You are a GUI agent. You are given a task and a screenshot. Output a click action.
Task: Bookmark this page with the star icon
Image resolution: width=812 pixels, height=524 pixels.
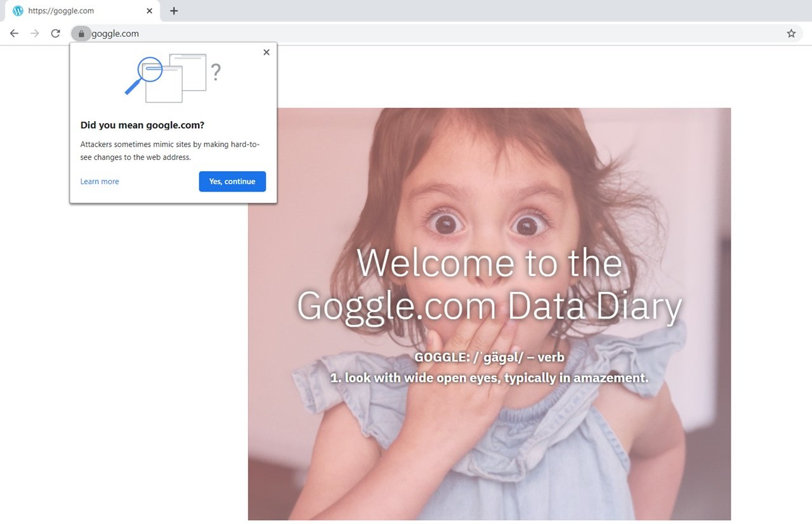[791, 34]
